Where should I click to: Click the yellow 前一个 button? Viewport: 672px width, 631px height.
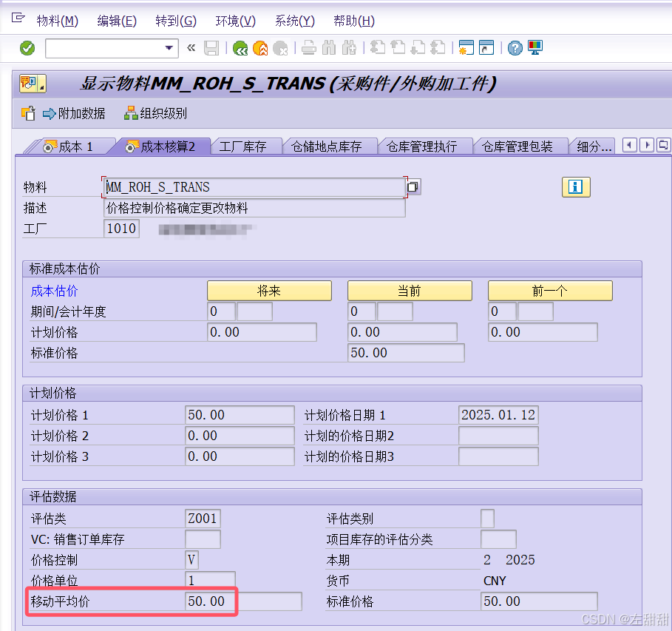click(x=550, y=291)
